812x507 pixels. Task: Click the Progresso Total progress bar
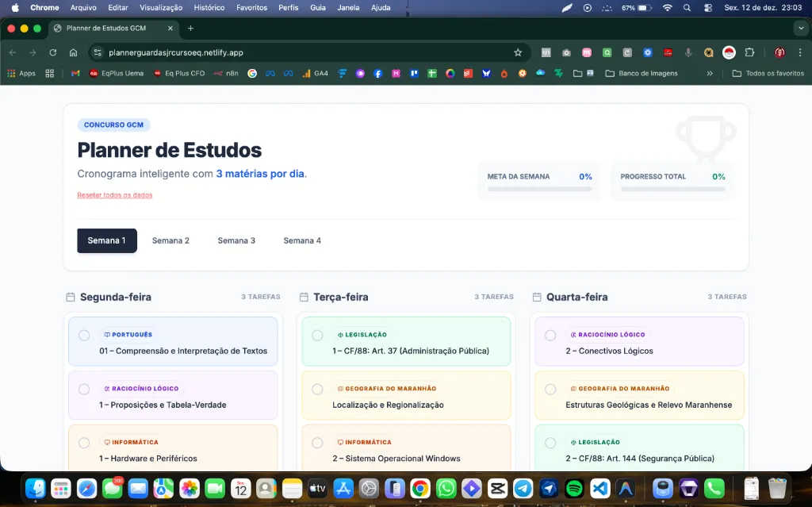673,188
